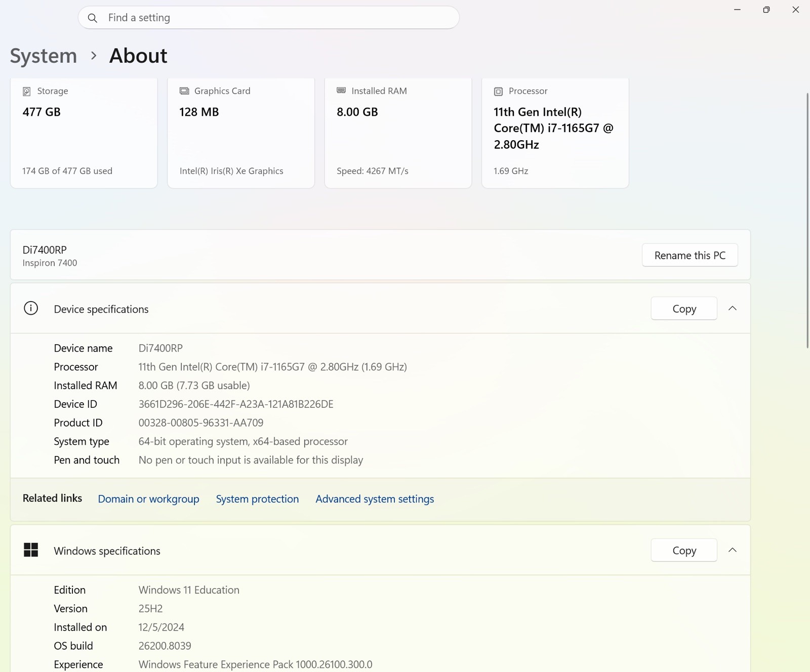Image resolution: width=810 pixels, height=672 pixels.
Task: Click the search magnifier icon
Action: point(92,18)
